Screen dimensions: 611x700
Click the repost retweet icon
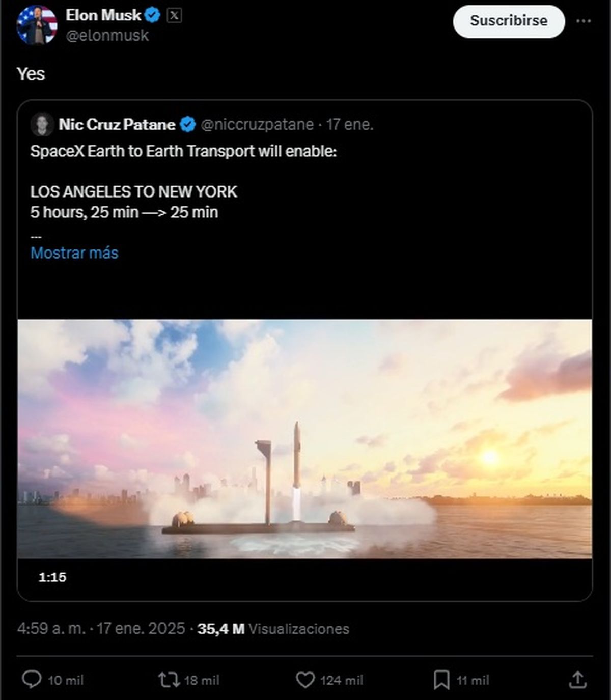point(169,679)
